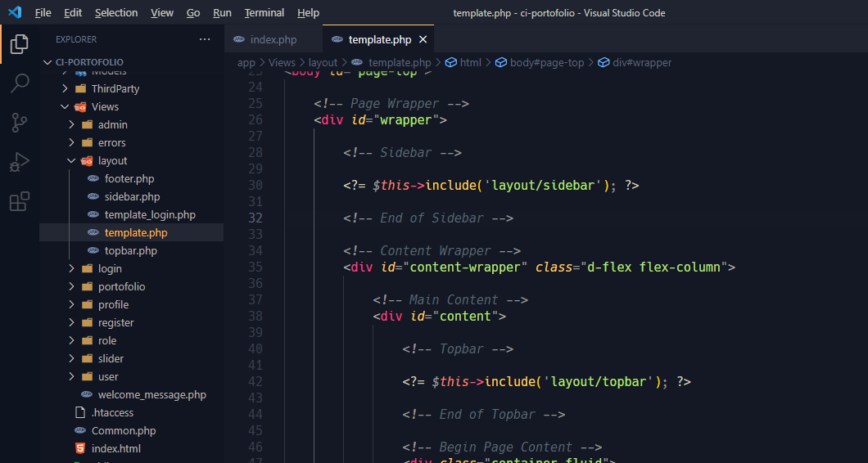Screen dimensions: 868x463
Task: Click line number 32 in the gutter
Action: (x=255, y=218)
